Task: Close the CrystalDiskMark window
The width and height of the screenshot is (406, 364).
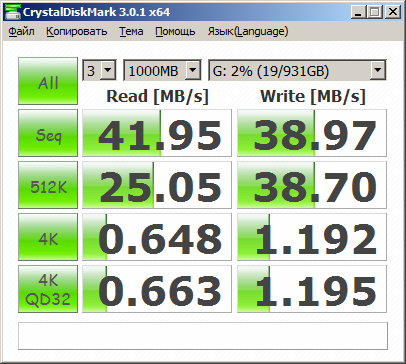Action: 393,12
